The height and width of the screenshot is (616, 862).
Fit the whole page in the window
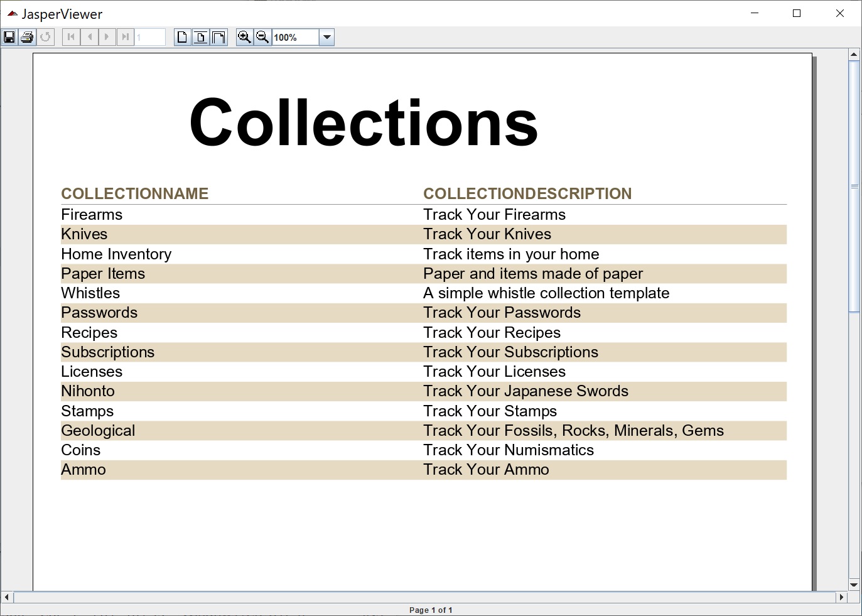200,37
